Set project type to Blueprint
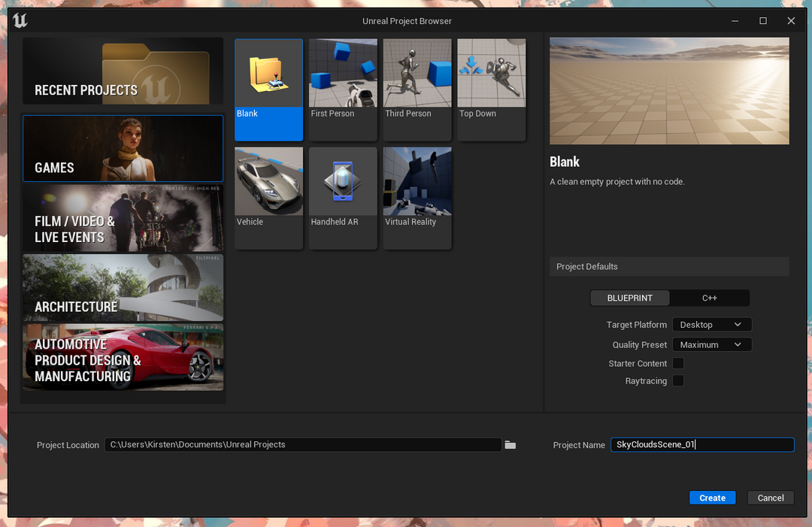Screen dimensions: 812x527 click(630, 298)
